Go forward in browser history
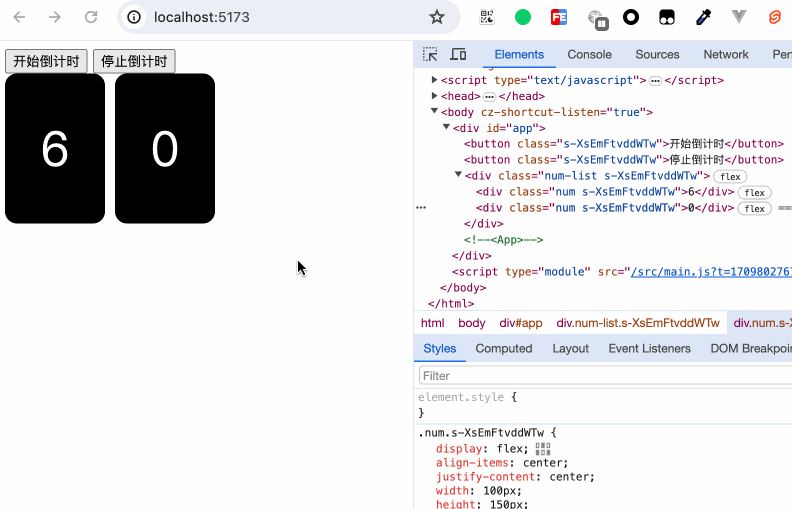The width and height of the screenshot is (792, 509). [x=55, y=17]
